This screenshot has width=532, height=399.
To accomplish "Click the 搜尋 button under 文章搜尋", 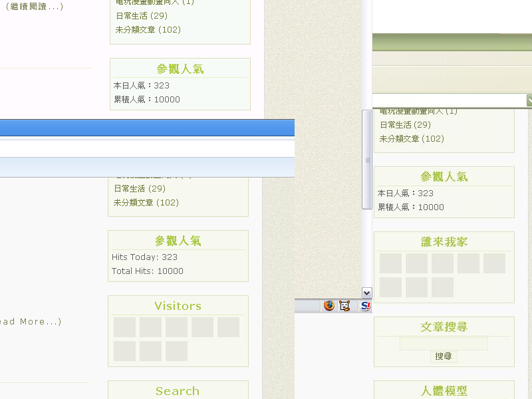I will pos(444,356).
